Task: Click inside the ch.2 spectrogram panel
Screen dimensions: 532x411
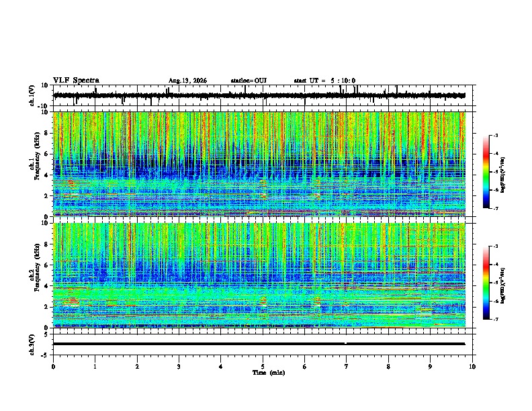Action: point(259,275)
